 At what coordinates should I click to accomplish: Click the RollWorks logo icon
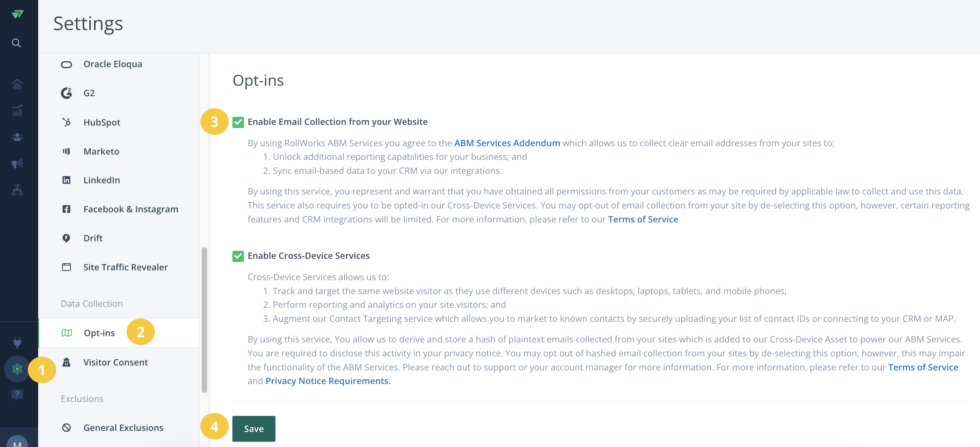pos(17,14)
